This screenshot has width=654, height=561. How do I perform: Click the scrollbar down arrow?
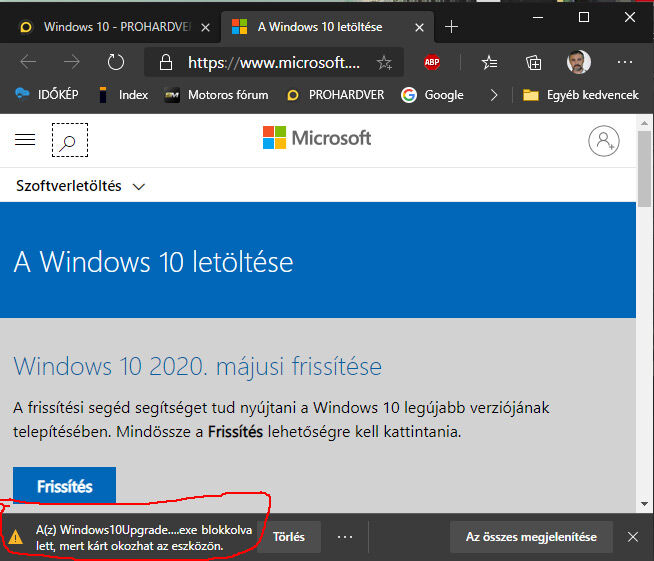644,504
